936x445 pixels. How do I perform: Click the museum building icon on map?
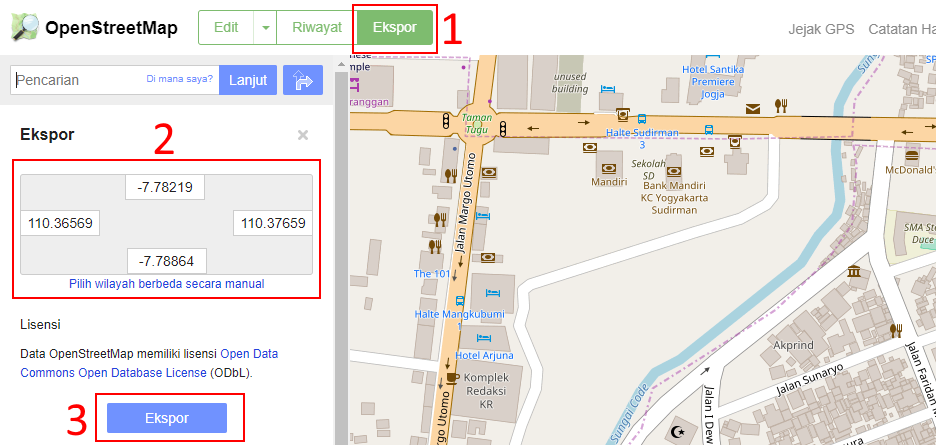(854, 271)
